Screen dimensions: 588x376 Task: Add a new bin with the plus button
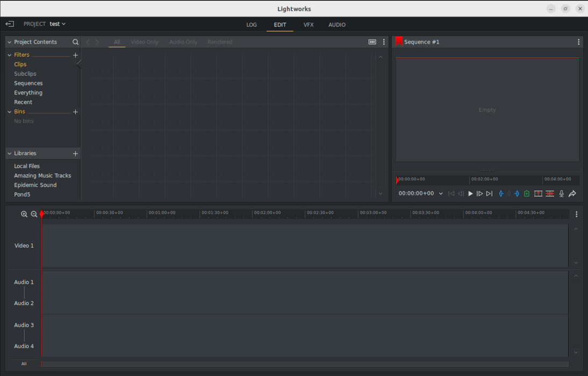tap(75, 112)
